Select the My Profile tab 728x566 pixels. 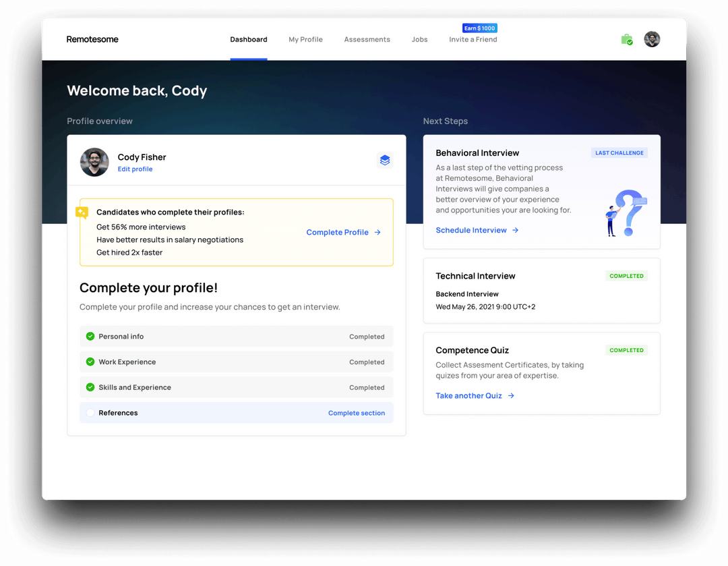point(305,39)
